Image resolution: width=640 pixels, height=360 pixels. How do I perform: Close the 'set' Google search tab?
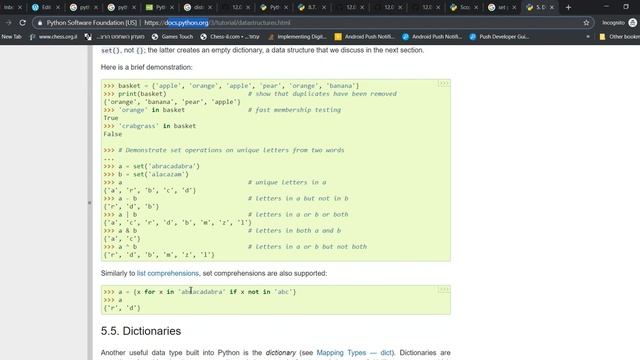pos(514,7)
